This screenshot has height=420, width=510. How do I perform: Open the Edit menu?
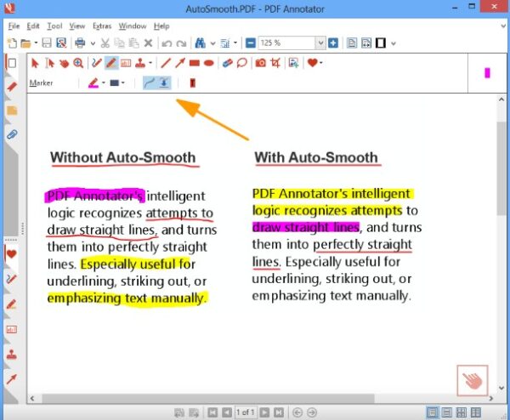(33, 26)
